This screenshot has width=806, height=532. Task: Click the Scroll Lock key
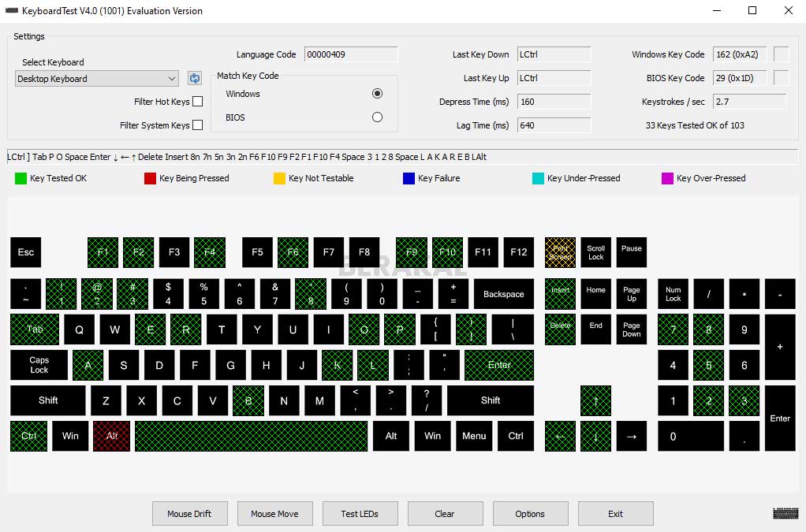click(x=595, y=252)
